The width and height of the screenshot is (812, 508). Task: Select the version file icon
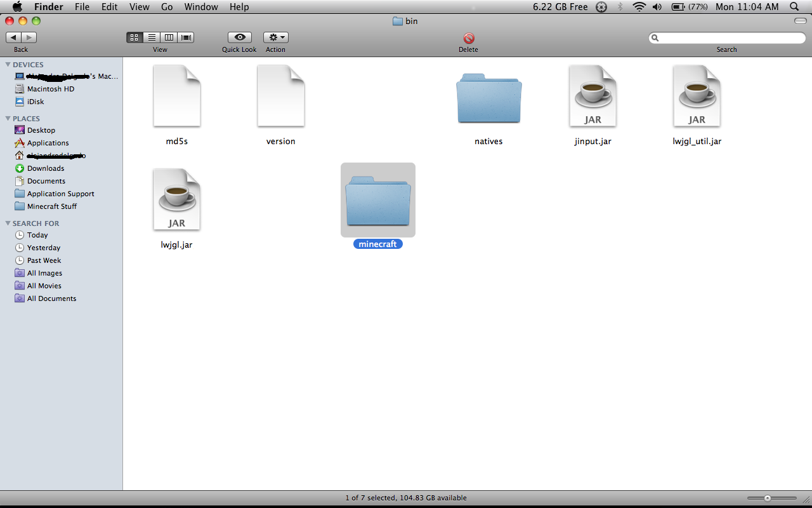pos(281,96)
